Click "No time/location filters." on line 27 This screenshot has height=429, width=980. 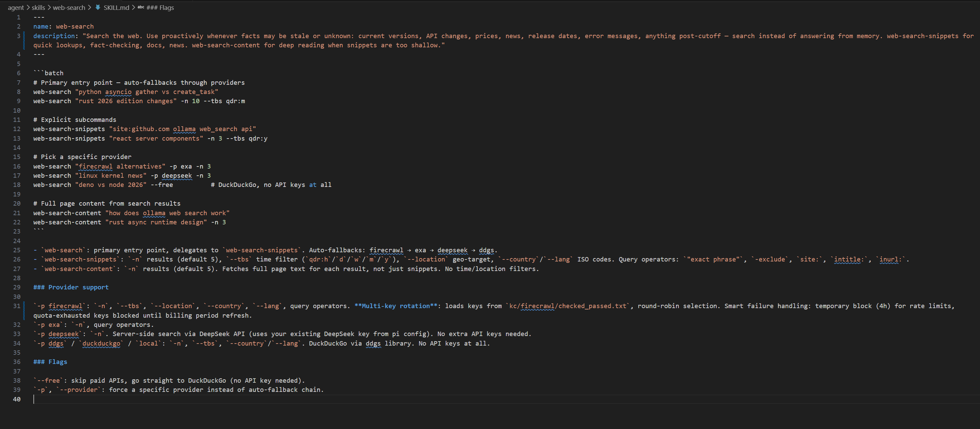[x=492, y=269]
